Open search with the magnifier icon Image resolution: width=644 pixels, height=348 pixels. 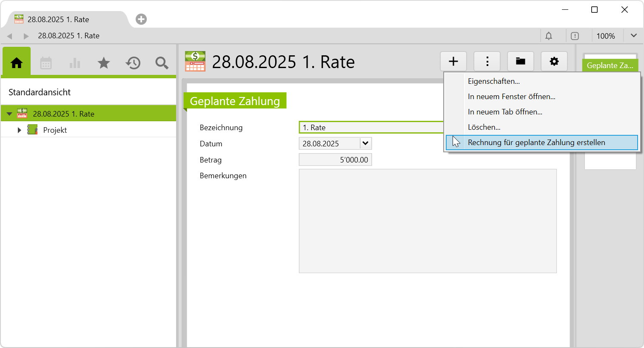[x=162, y=63]
